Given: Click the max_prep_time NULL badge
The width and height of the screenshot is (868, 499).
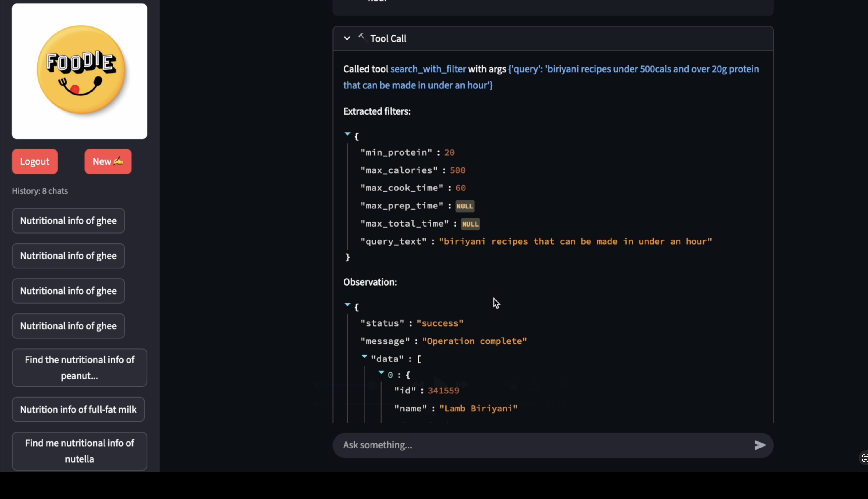Looking at the screenshot, I should pos(465,206).
